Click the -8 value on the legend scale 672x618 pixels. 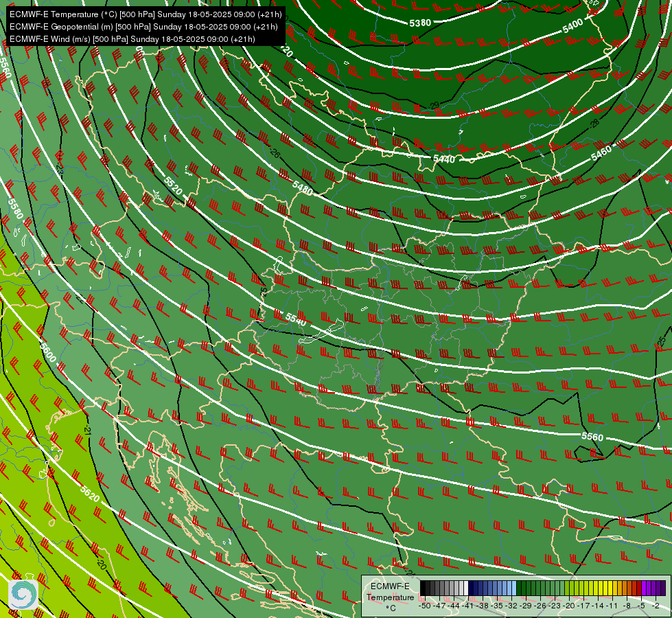[627, 606]
